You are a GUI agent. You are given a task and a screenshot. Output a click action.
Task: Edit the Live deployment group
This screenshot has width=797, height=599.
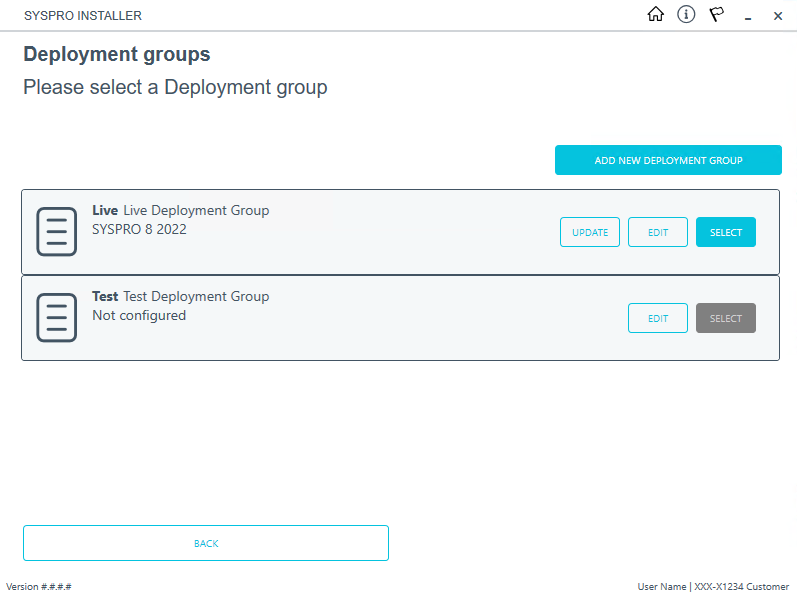pyautogui.click(x=657, y=232)
